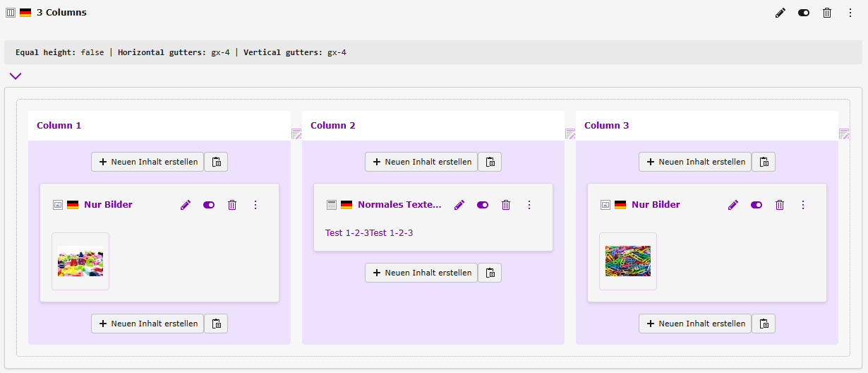Open the paperclips image thumbnail in Column 3
868x373 pixels.
click(628, 261)
